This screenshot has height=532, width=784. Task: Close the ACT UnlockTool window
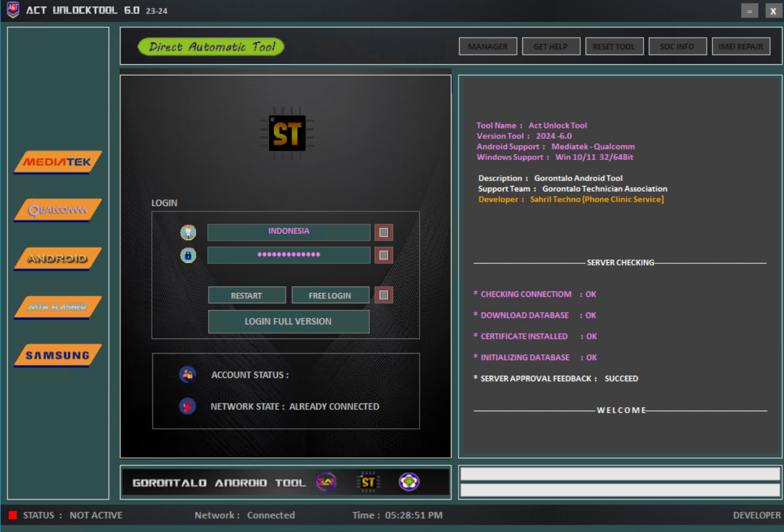coord(773,11)
